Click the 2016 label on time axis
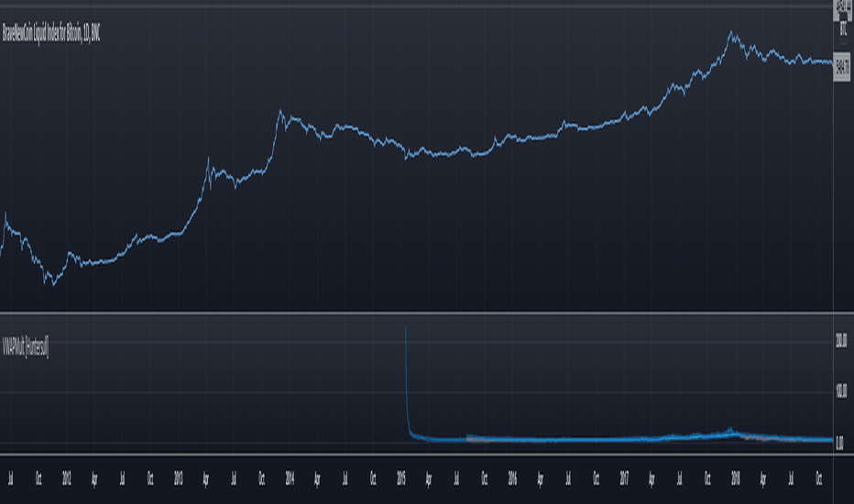The image size is (854, 504). 512,478
